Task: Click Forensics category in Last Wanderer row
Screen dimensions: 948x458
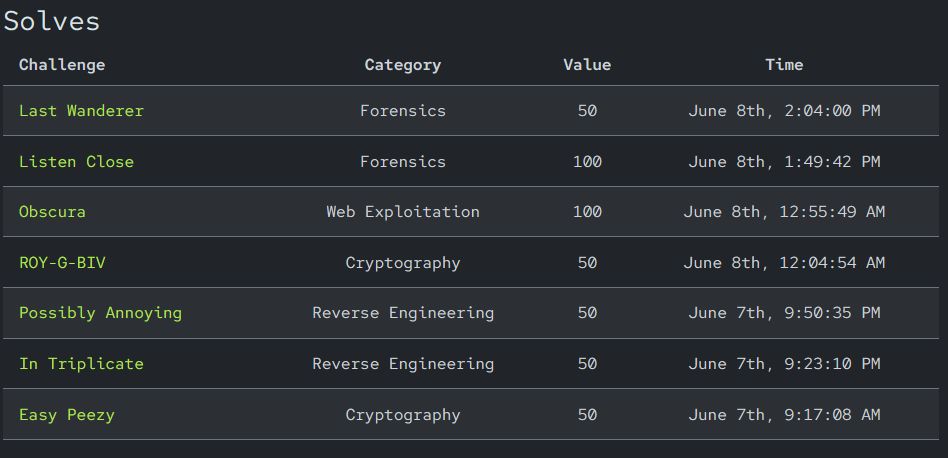Action: pyautogui.click(x=402, y=111)
